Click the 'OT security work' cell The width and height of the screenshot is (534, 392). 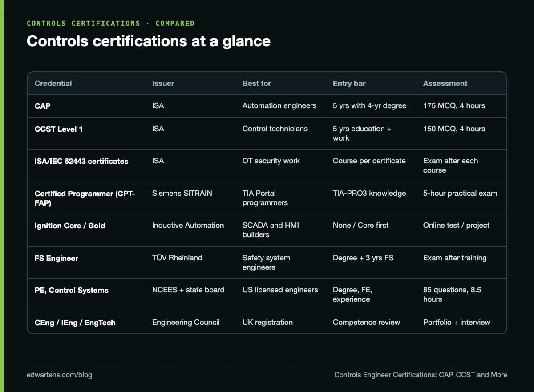click(271, 161)
